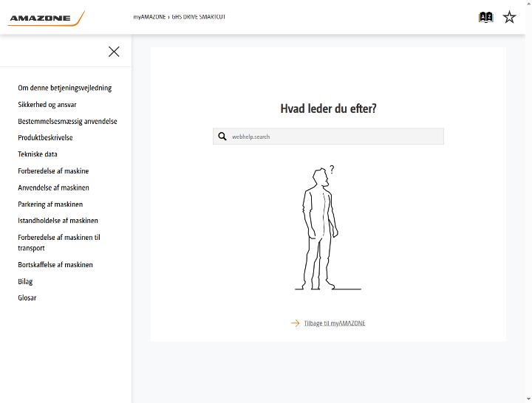The image size is (532, 403).
Task: Open the Glosar entry
Action: tap(27, 297)
